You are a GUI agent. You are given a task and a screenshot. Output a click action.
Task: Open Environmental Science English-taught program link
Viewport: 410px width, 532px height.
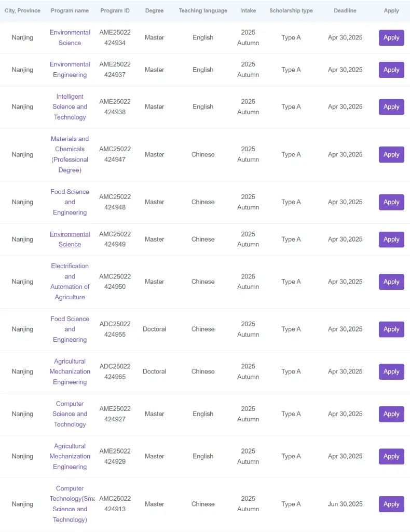[x=70, y=37]
